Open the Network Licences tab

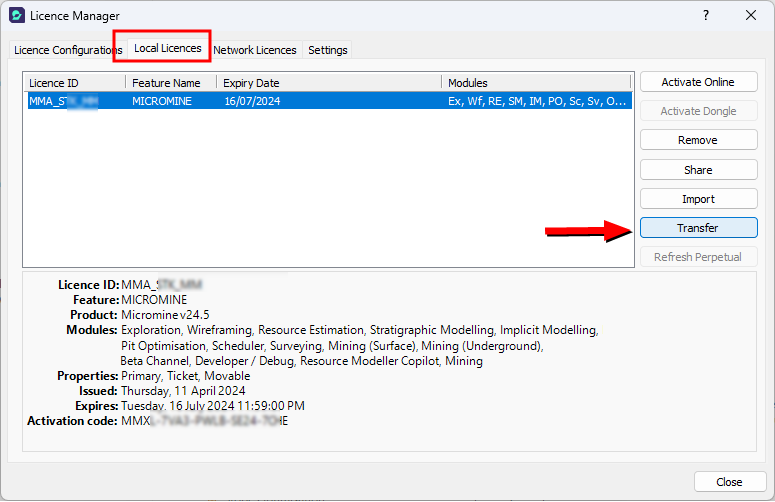[x=255, y=50]
